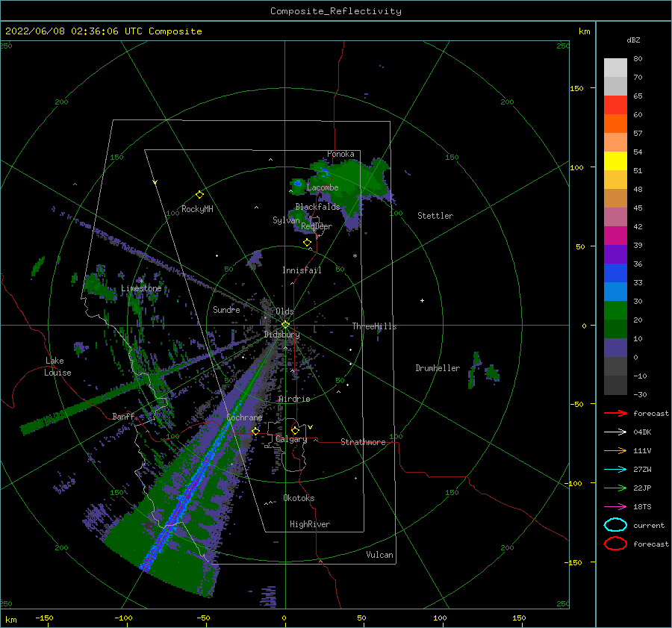Click the yellow marker near Cochrane
This screenshot has height=628, width=672.
coord(255,431)
